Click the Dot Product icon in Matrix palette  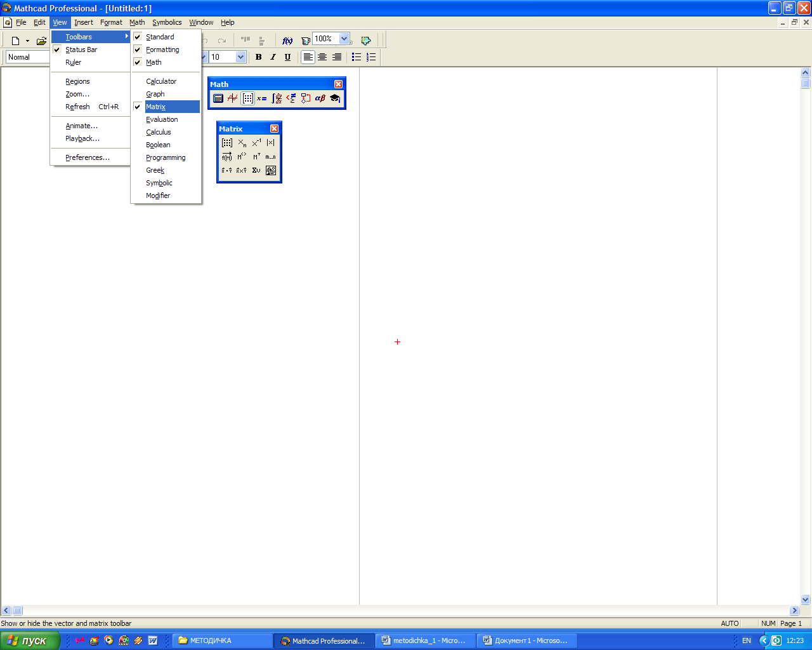pyautogui.click(x=227, y=171)
